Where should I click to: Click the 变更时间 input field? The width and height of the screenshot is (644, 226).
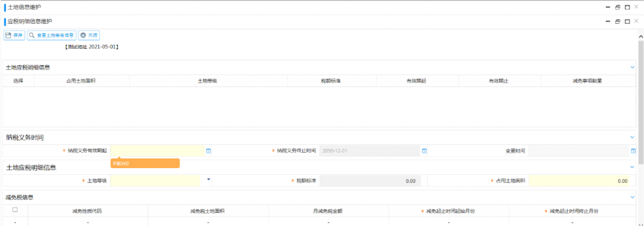click(578, 151)
